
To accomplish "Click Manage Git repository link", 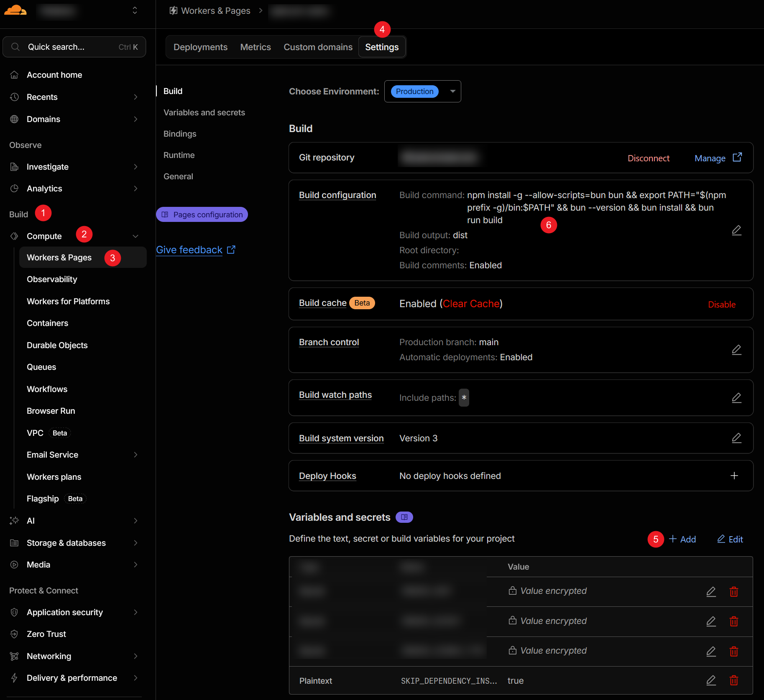I will (718, 158).
